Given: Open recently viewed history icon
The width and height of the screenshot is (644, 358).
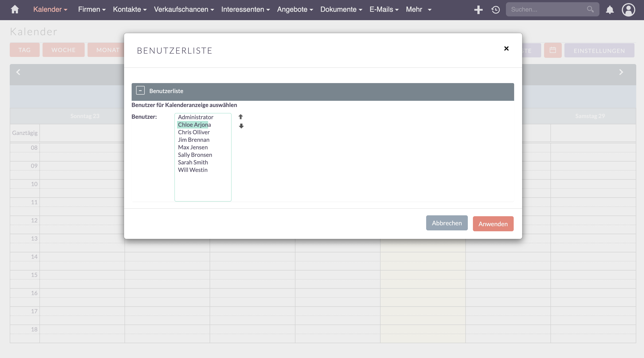Looking at the screenshot, I should (495, 10).
